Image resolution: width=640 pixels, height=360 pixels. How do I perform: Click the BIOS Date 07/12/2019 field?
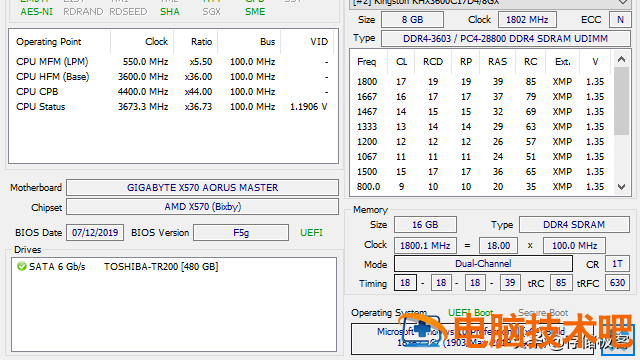95,233
